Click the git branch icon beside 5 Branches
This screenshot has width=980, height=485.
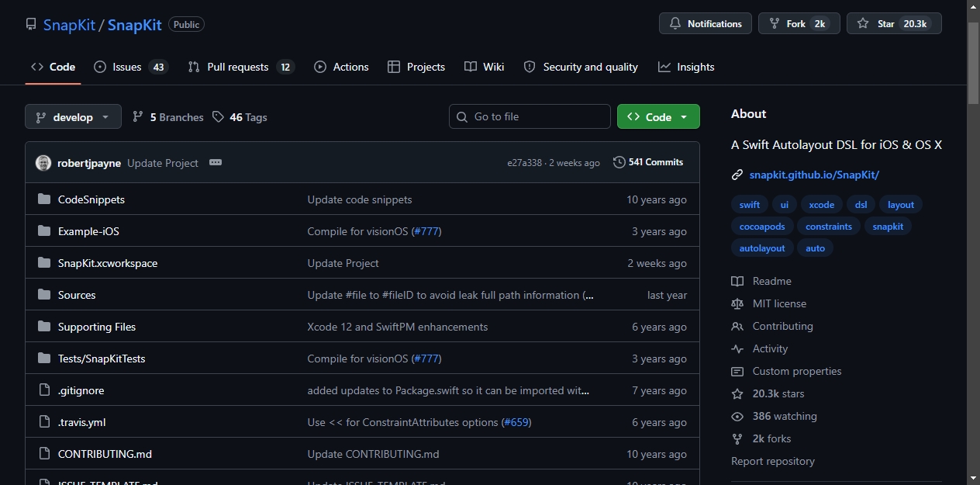(138, 116)
